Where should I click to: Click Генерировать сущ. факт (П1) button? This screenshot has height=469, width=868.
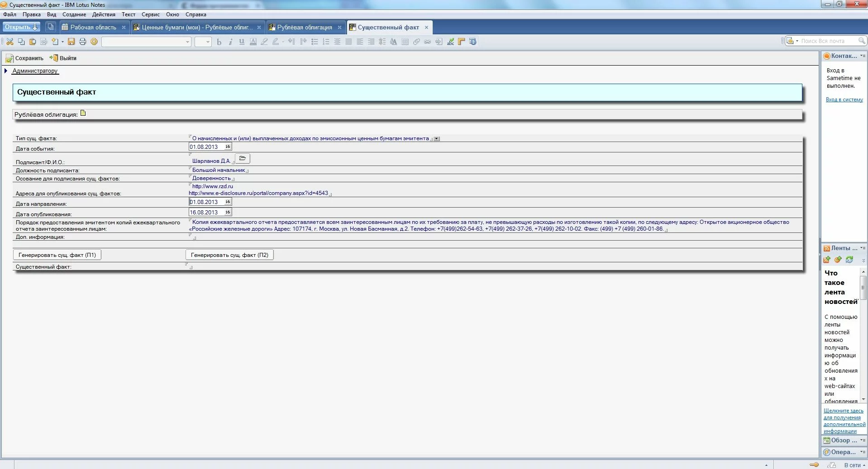click(57, 255)
